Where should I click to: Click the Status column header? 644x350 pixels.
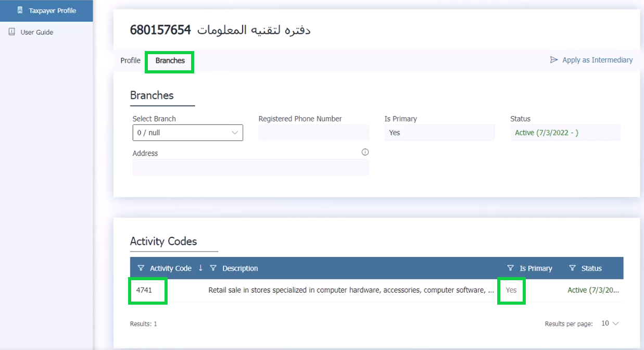pyautogui.click(x=591, y=268)
